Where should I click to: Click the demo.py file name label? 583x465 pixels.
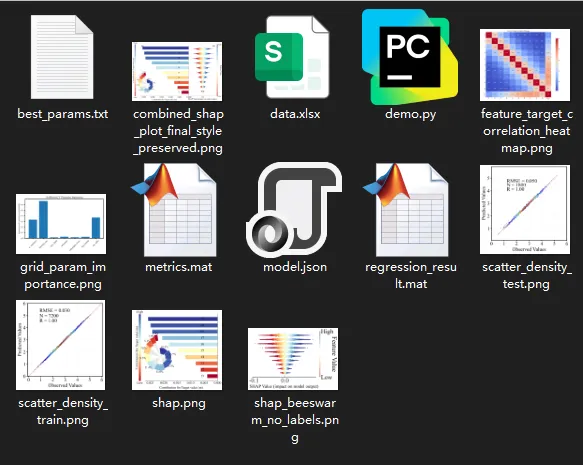tap(410, 114)
